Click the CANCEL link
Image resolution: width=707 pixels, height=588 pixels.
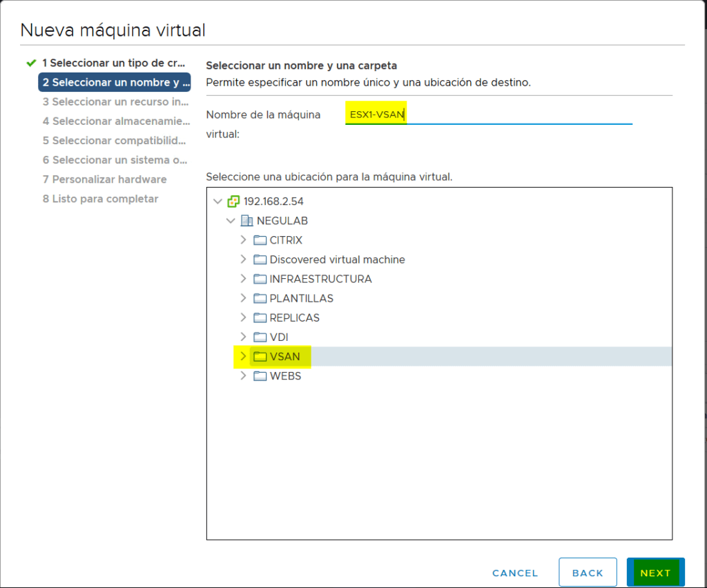click(x=514, y=573)
